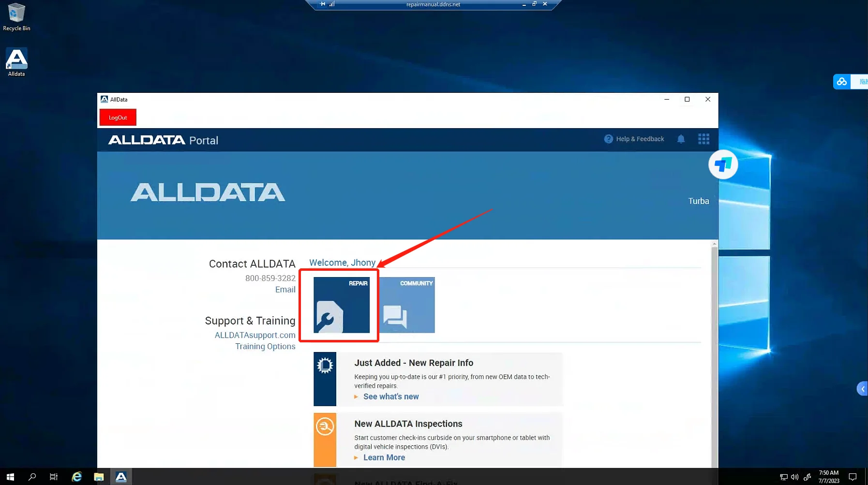The height and width of the screenshot is (485, 868).
Task: Open the Action Center notification icon
Action: tap(853, 477)
